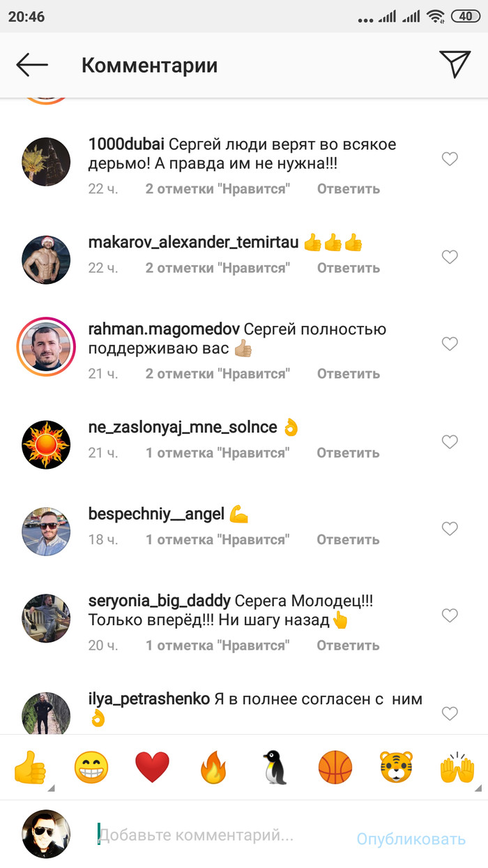Like makarov_alexander_temirtau comment heart
The height and width of the screenshot is (868, 488).
coord(450,257)
